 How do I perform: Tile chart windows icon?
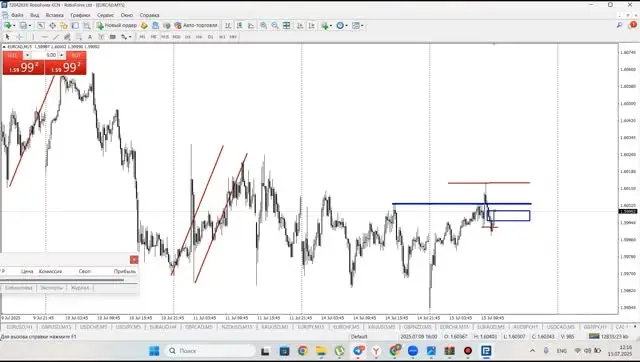coord(287,25)
